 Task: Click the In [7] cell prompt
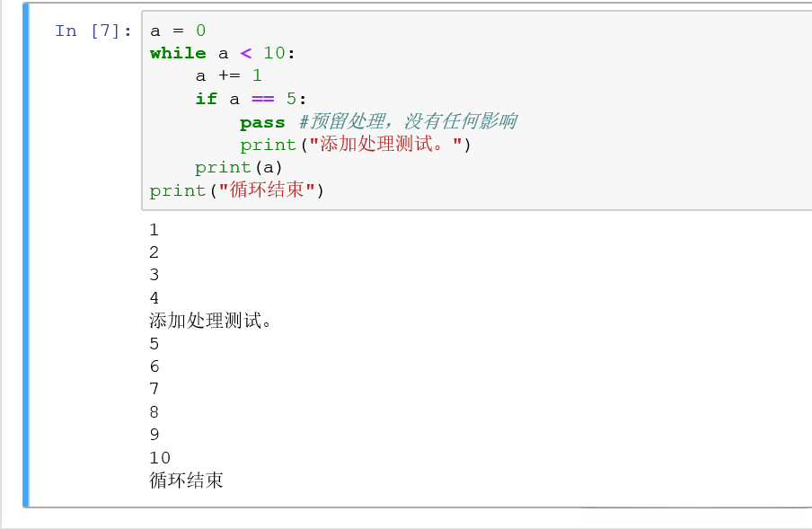point(93,31)
